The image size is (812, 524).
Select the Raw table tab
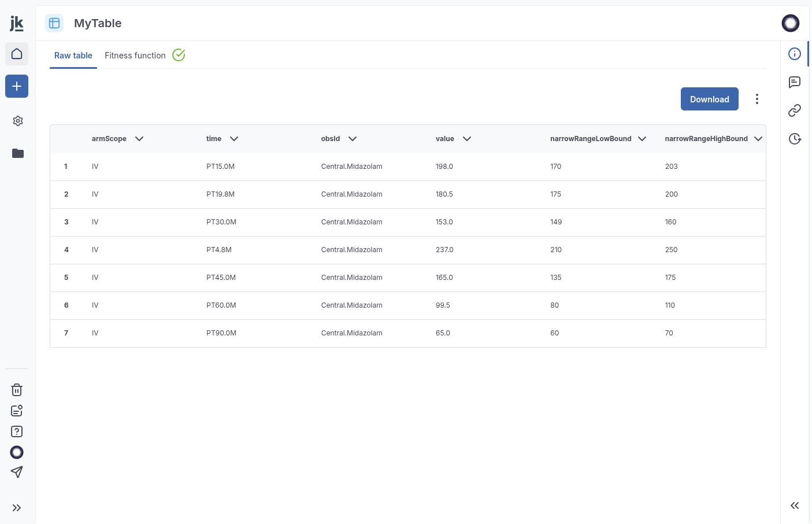[x=73, y=56]
